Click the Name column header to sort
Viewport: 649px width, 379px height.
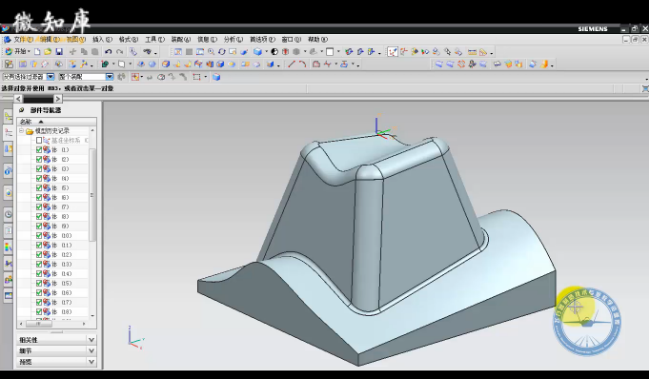point(56,122)
